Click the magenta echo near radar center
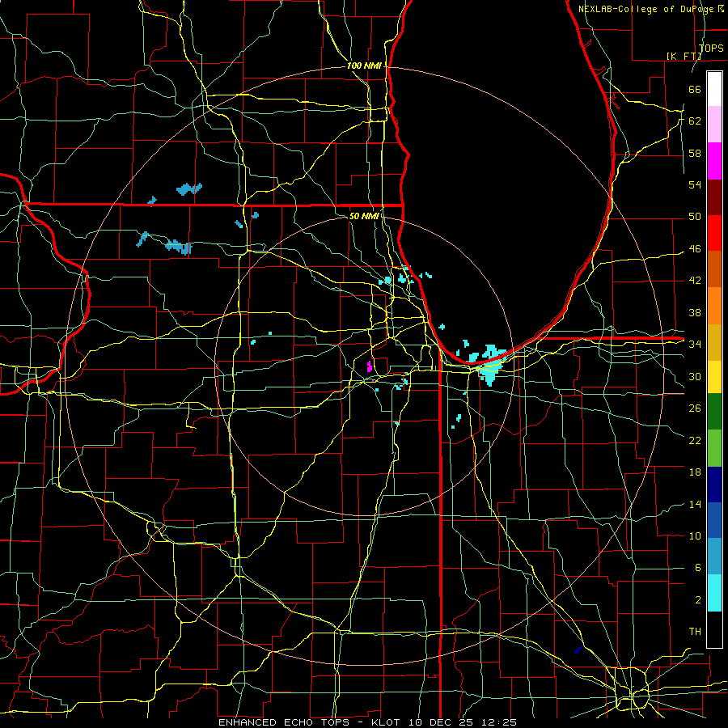The image size is (728, 728). (370, 366)
